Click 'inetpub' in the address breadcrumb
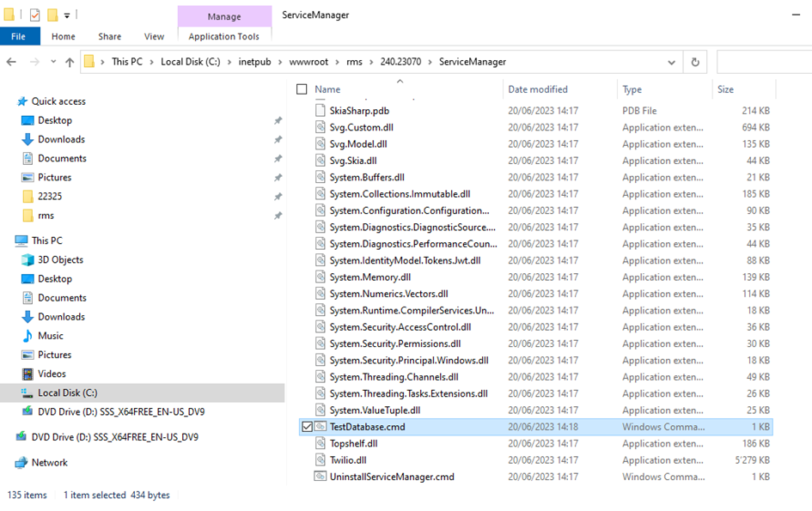The image size is (812, 511). (254, 62)
